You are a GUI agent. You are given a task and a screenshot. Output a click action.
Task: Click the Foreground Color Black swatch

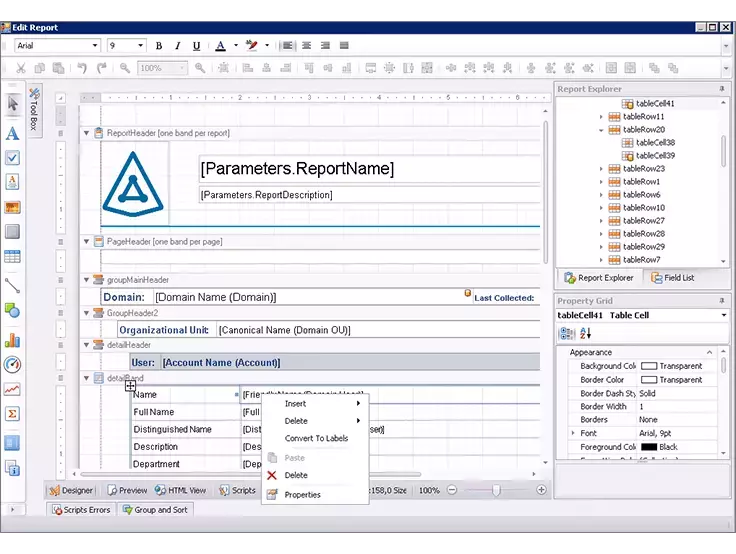(x=649, y=447)
